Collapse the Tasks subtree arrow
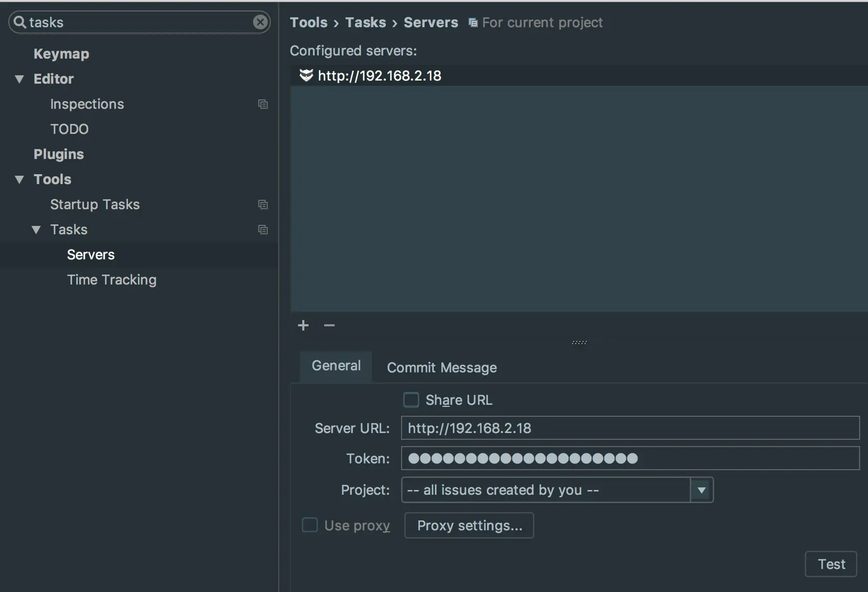 36,230
